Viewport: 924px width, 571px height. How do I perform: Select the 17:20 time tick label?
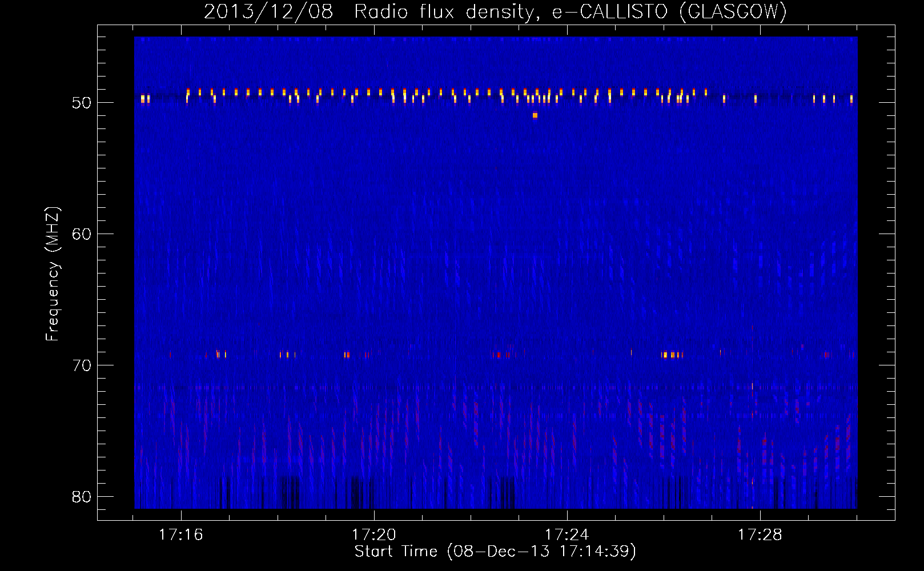[x=374, y=535]
